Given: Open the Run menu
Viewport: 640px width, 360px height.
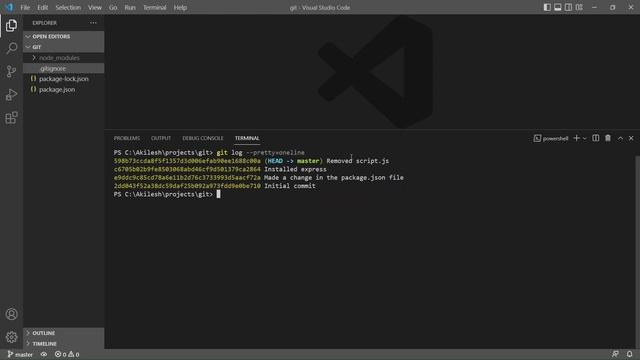Looking at the screenshot, I should tap(130, 7).
